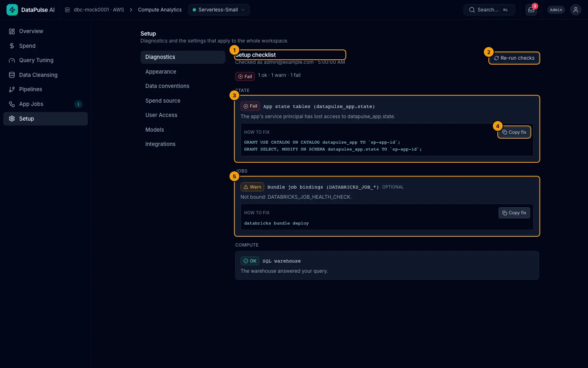The width and height of the screenshot is (588, 368).
Task: Click the Search input field
Action: point(489,10)
